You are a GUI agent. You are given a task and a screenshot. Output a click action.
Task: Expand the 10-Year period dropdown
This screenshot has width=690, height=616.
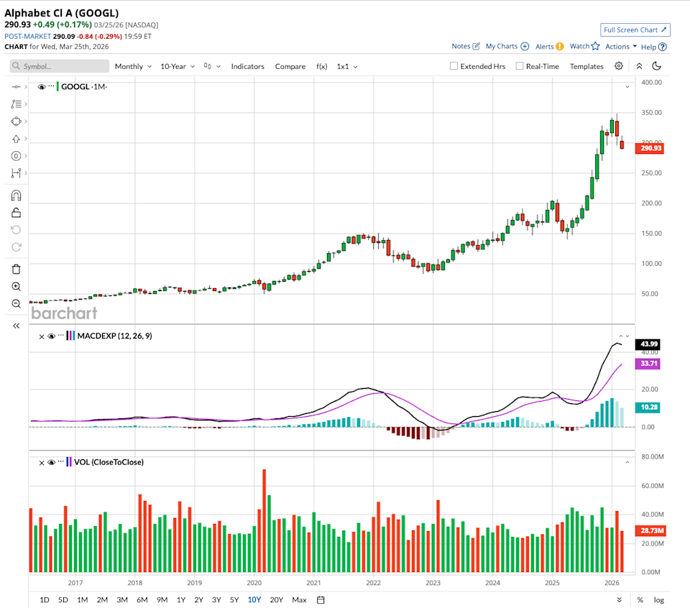pos(177,66)
